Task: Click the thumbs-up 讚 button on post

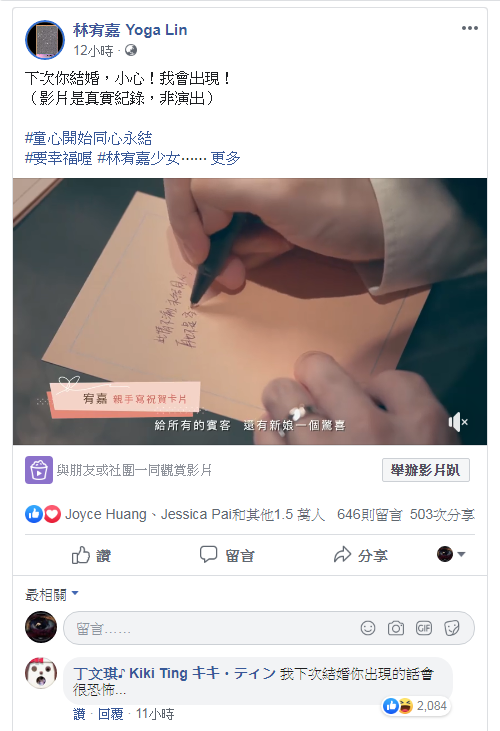Action: point(91,555)
